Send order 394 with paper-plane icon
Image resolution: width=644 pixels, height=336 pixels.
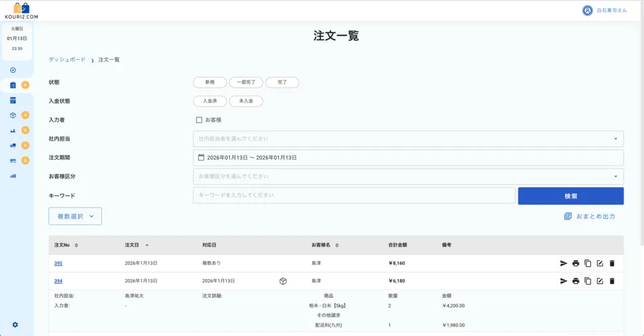tap(563, 281)
